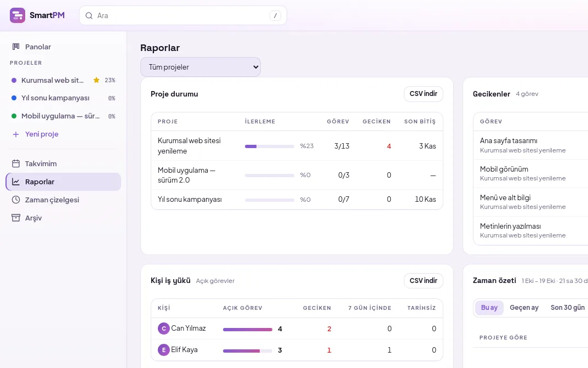The width and height of the screenshot is (588, 368).
Task: Click the archive box icon for Arşiv
Action: tap(16, 218)
